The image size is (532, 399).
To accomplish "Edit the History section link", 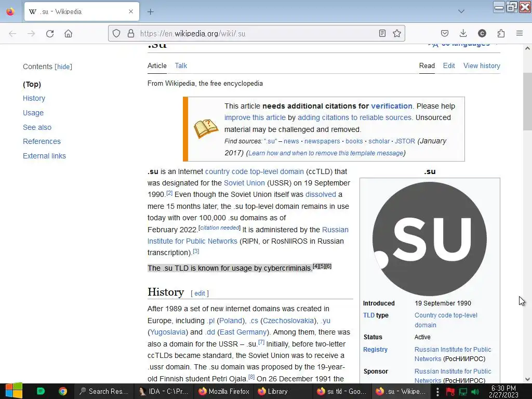I will tap(199, 294).
